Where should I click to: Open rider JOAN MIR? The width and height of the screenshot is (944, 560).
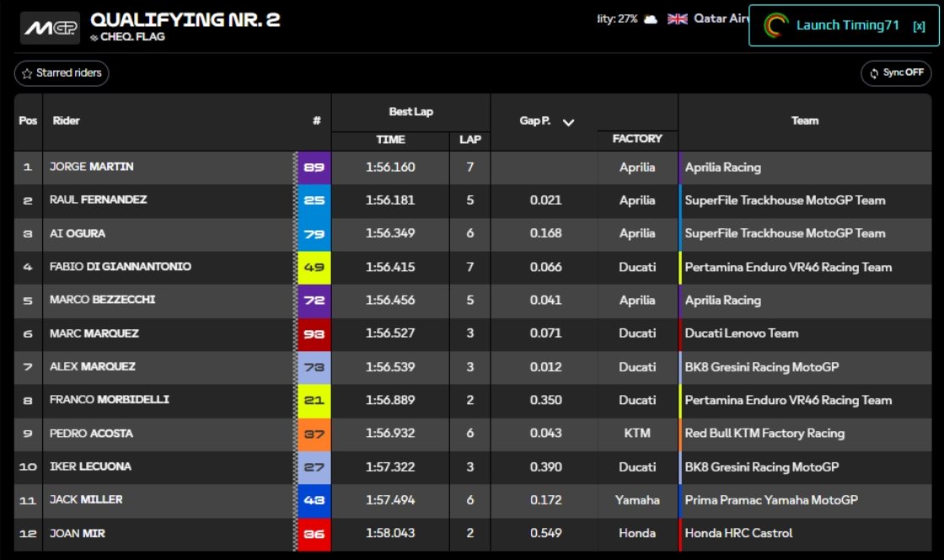click(77, 533)
